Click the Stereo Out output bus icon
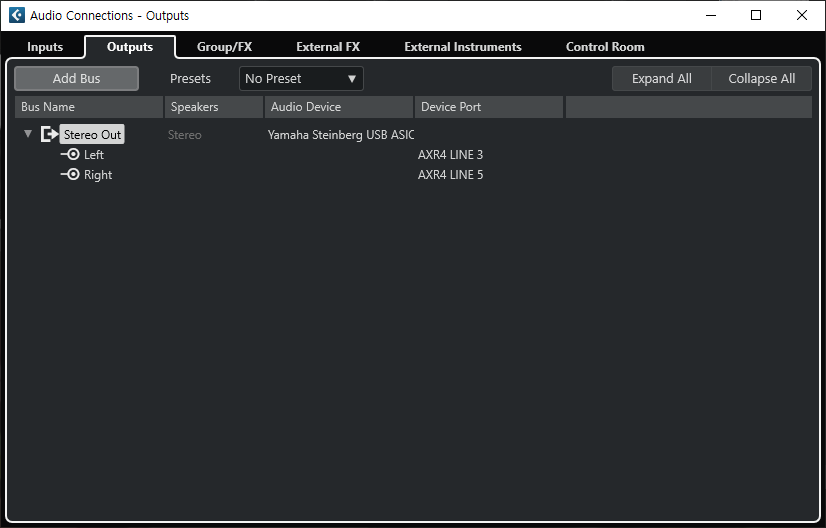The image size is (826, 528). pos(49,134)
